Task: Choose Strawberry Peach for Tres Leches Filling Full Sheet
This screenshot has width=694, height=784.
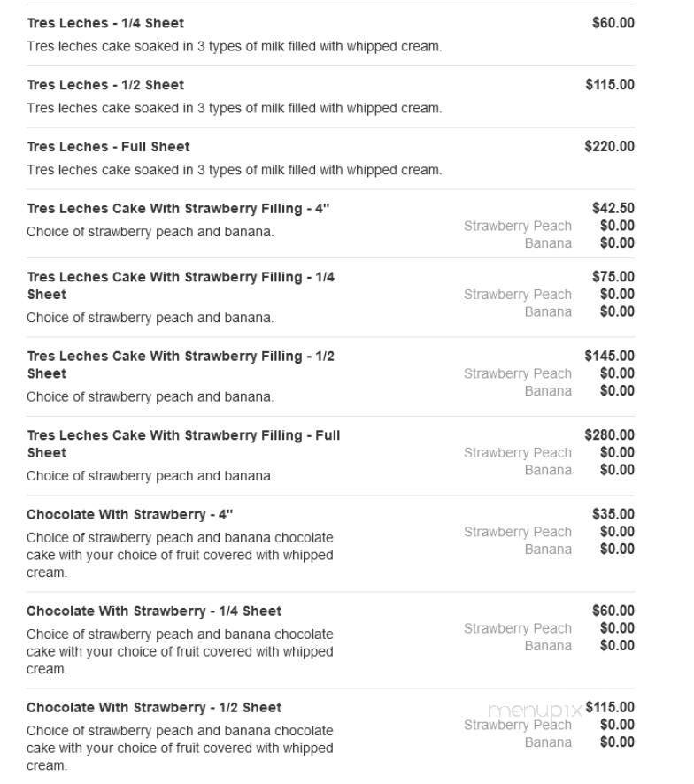Action: 517,453
